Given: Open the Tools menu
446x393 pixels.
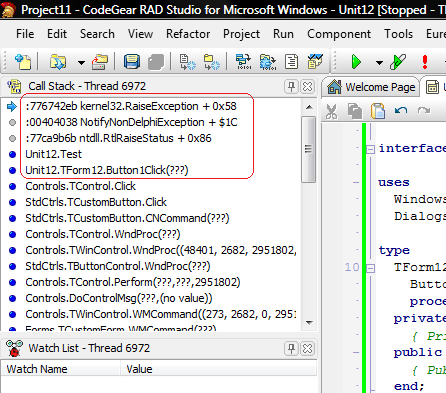Looking at the screenshot, I should 398,34.
